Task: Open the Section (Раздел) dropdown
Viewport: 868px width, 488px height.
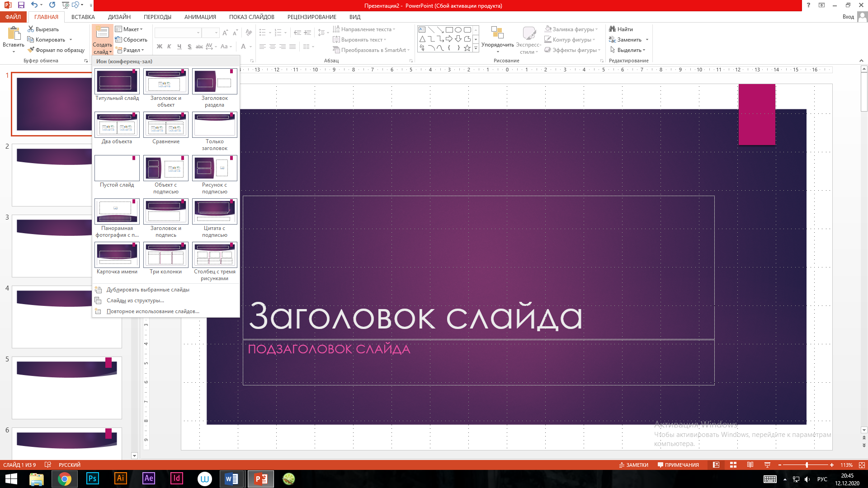Action: point(132,50)
